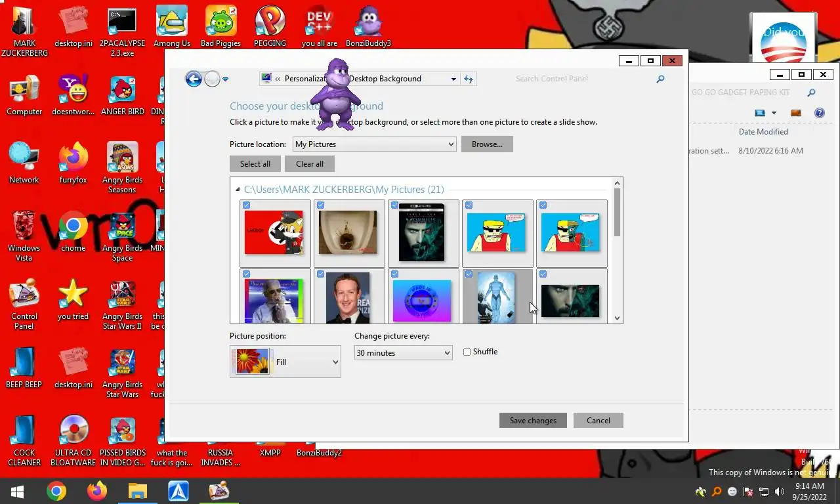Expand the address bar history dropdown
The height and width of the screenshot is (504, 840).
453,79
